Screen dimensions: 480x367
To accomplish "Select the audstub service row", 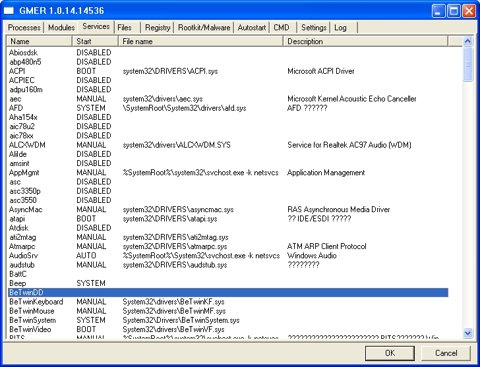I will pos(228,265).
